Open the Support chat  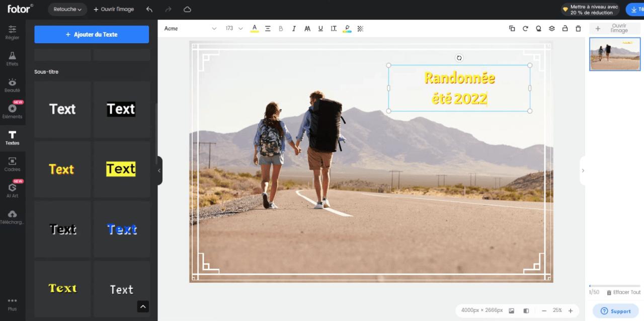616,311
